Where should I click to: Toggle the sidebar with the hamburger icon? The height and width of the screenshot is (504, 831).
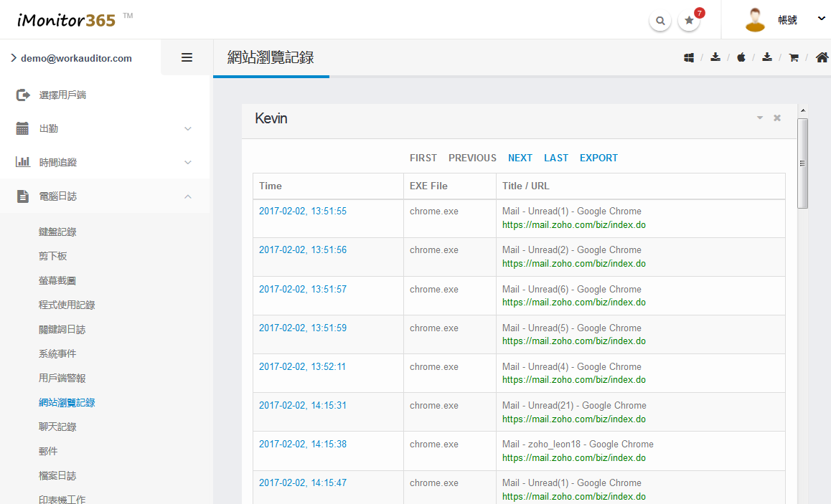(x=187, y=58)
